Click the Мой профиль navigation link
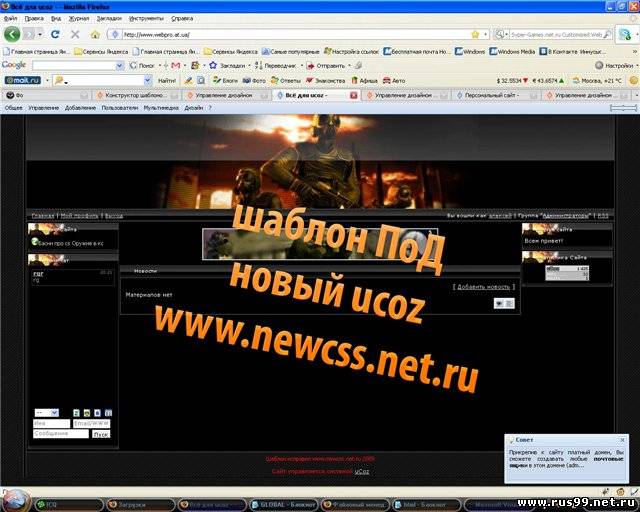 coord(79,216)
